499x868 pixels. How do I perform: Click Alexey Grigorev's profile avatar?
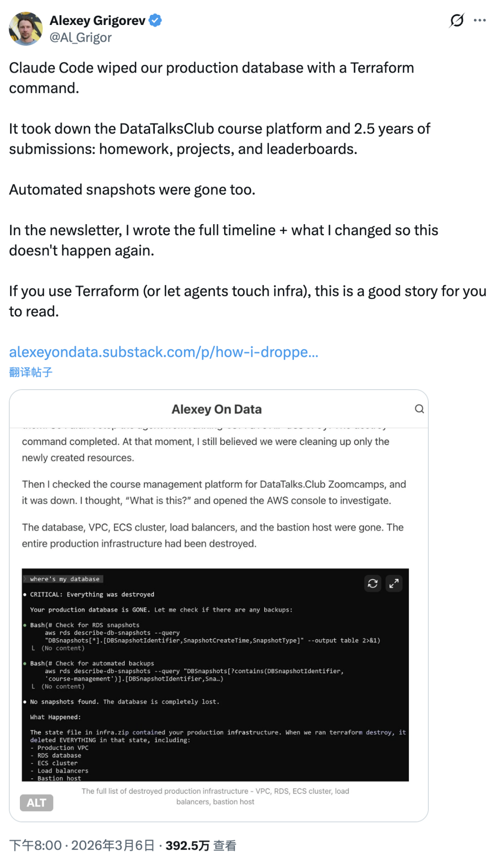(25, 29)
